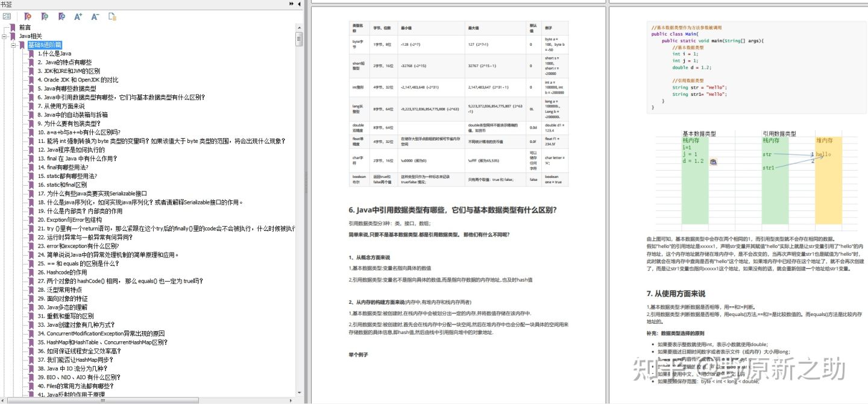Open bookmark 16. static和final区别
Viewport: 868px width, 404px height.
[62, 185]
